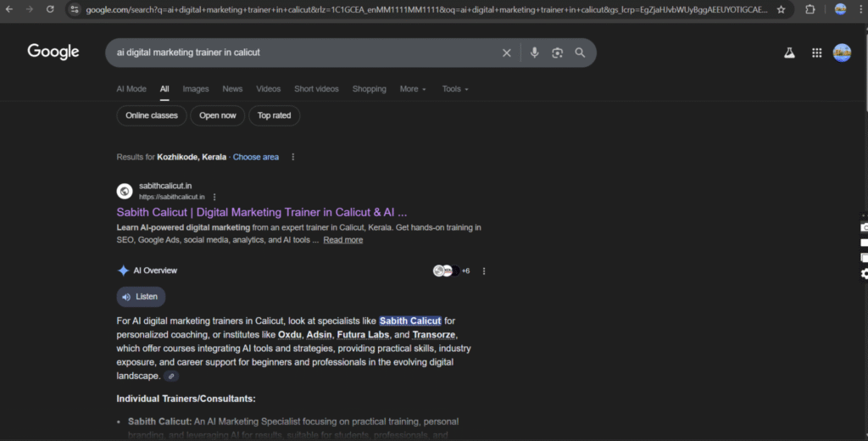Open the browser extensions puzzle icon
The width and height of the screenshot is (868, 441).
pyautogui.click(x=810, y=9)
